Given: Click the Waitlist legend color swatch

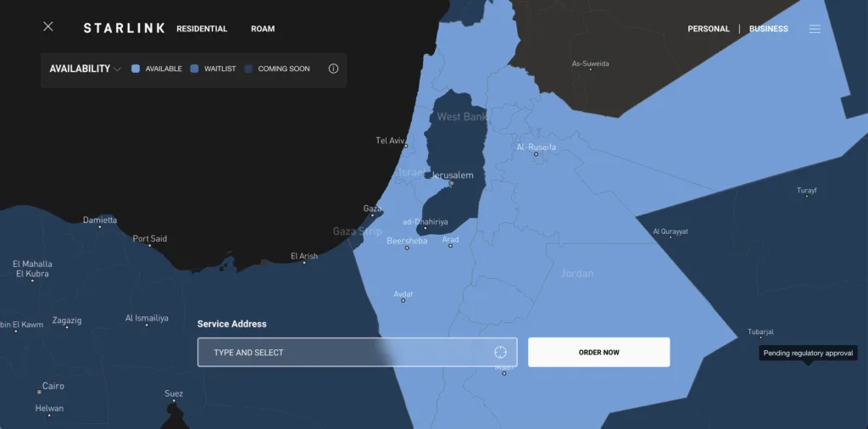Looking at the screenshot, I should tap(194, 69).
